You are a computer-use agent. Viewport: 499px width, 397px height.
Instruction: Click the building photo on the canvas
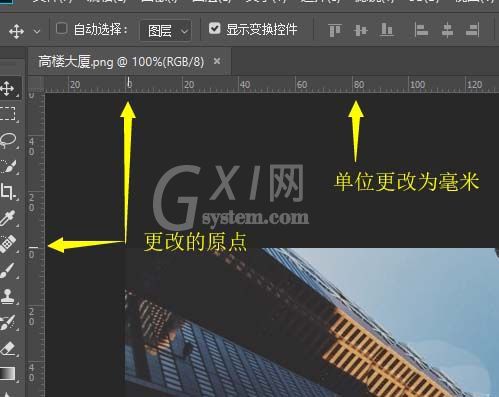(312, 322)
